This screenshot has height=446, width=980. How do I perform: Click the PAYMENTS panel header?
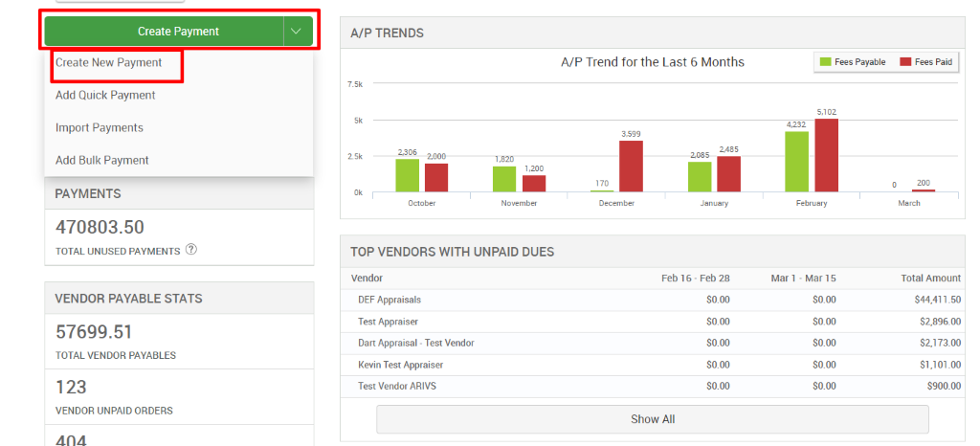[x=179, y=193]
